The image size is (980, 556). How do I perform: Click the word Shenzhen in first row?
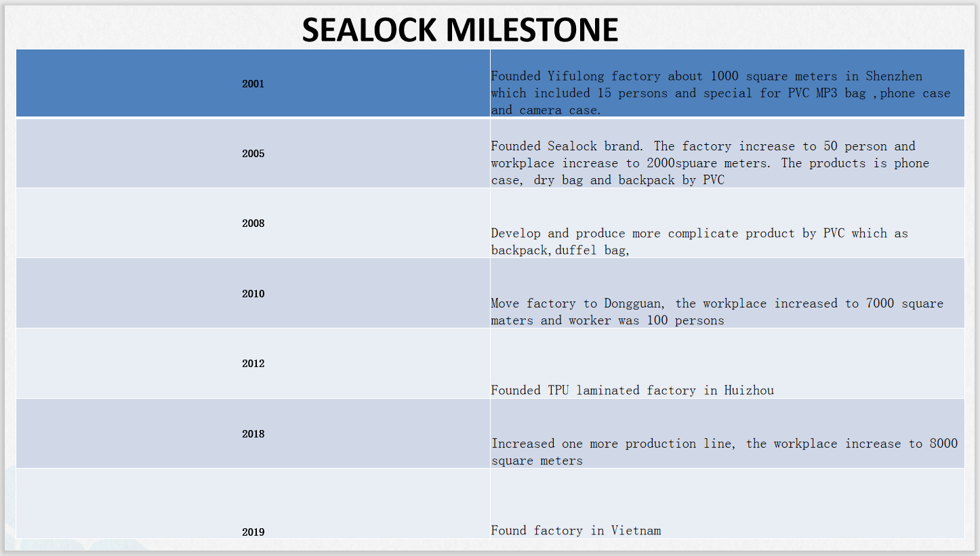click(894, 76)
